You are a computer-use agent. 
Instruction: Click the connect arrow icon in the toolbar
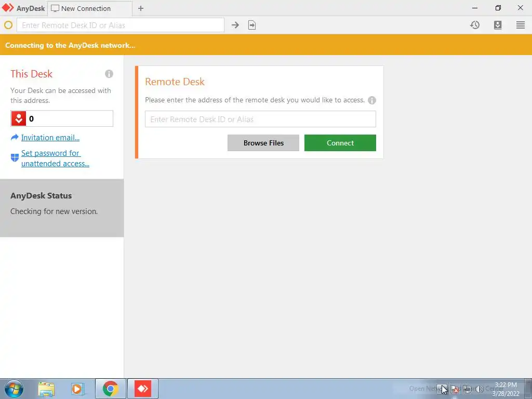point(235,25)
